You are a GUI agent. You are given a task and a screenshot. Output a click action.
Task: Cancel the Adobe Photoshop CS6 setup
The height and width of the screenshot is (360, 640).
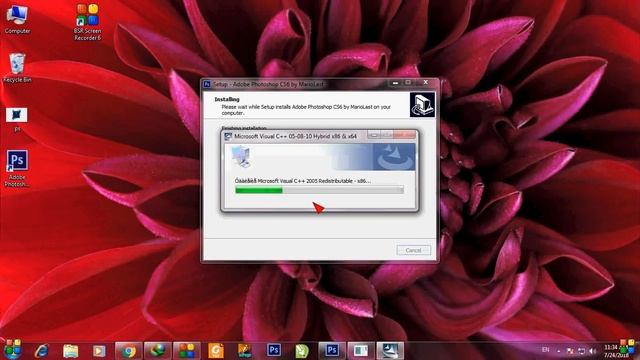click(413, 250)
